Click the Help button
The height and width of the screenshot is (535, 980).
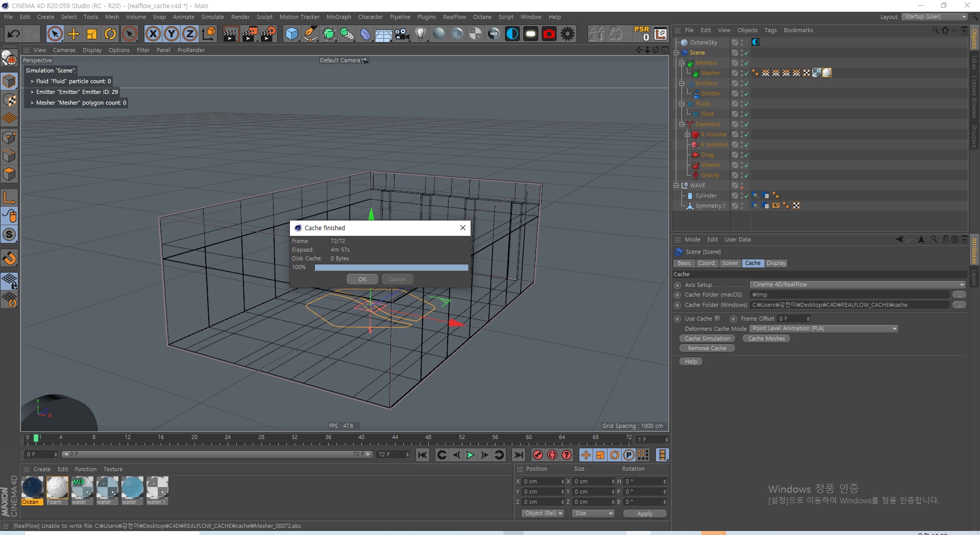(x=691, y=361)
